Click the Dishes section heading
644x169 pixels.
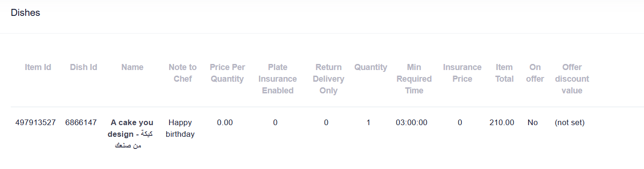click(26, 13)
